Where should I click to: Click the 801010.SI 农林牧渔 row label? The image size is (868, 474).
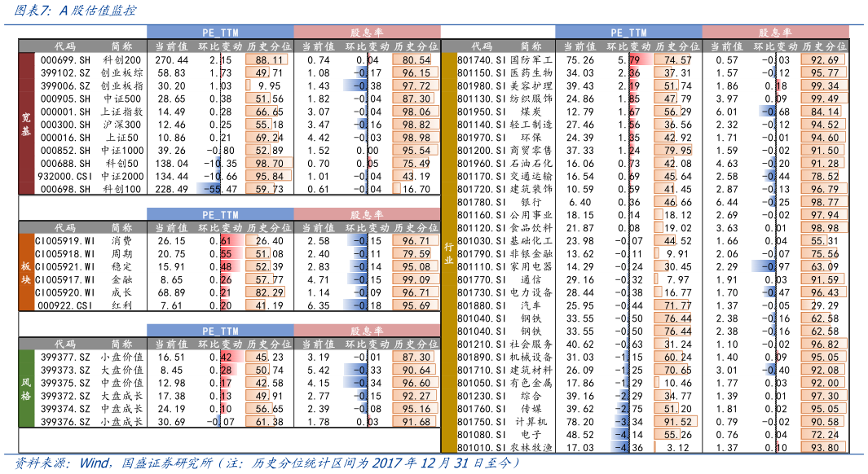click(505, 448)
